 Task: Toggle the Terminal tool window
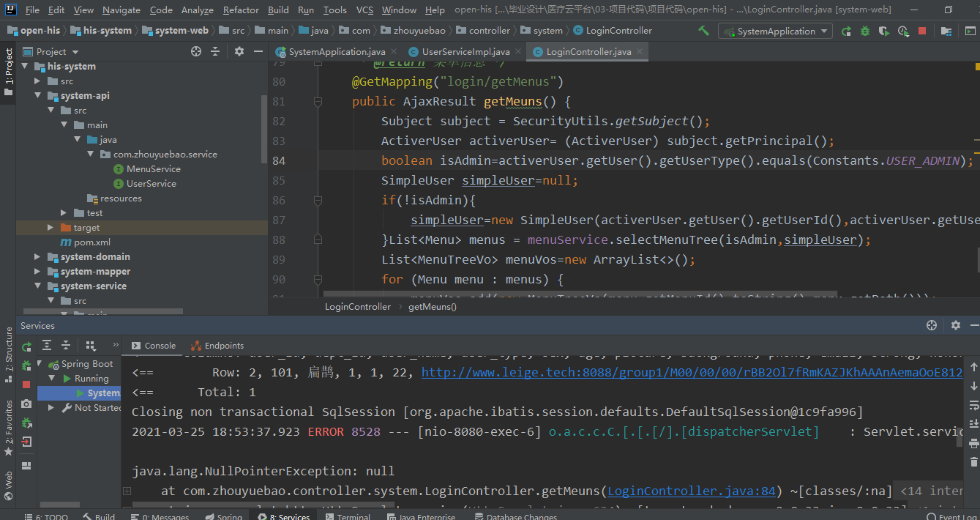(348, 516)
